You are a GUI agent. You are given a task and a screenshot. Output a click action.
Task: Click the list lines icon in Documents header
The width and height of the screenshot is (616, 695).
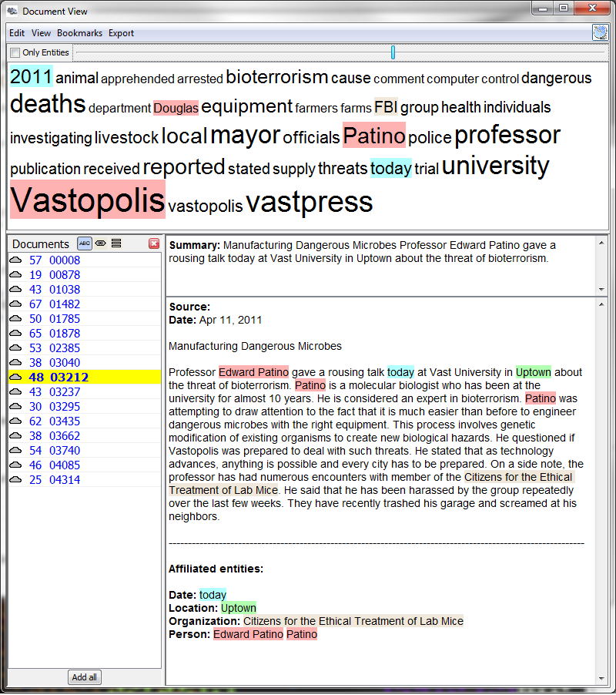tap(116, 243)
